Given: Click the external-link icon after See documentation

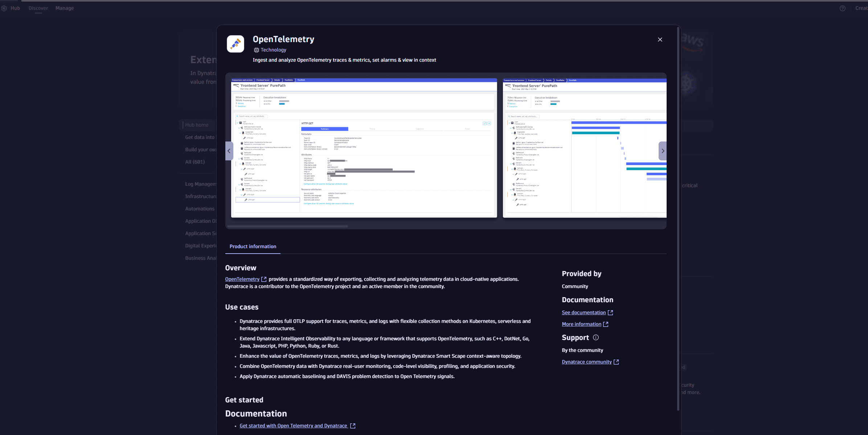Looking at the screenshot, I should pos(611,312).
